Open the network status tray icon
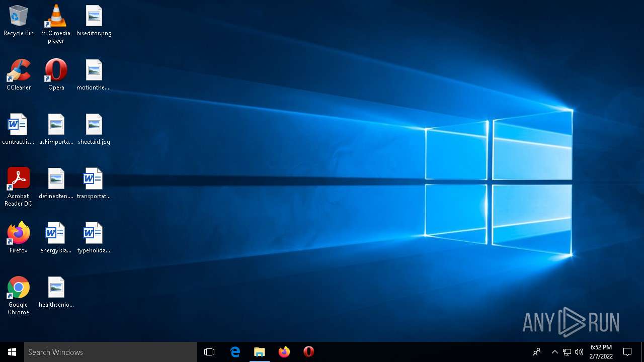The width and height of the screenshot is (644, 362). point(567,352)
